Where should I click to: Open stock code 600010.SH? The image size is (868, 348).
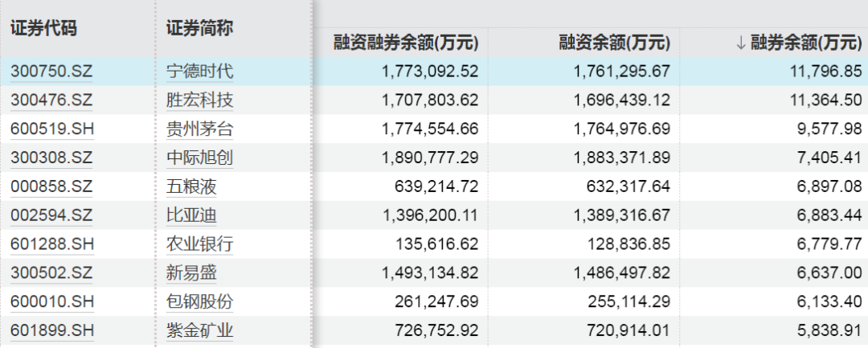pos(52,302)
